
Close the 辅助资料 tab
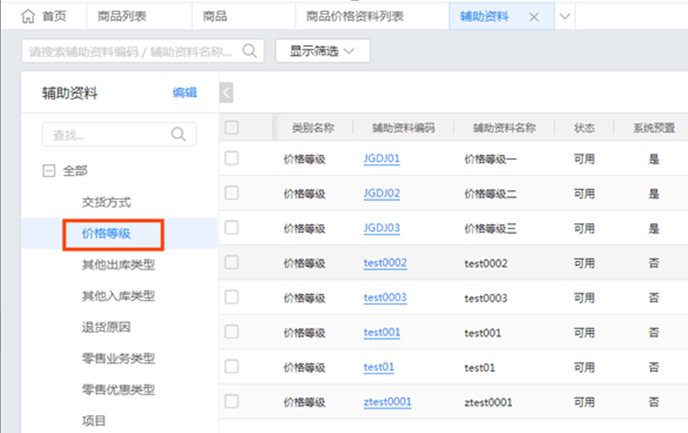(533, 17)
